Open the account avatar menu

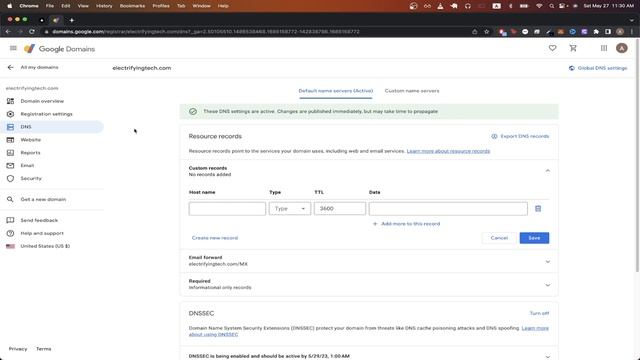[622, 48]
